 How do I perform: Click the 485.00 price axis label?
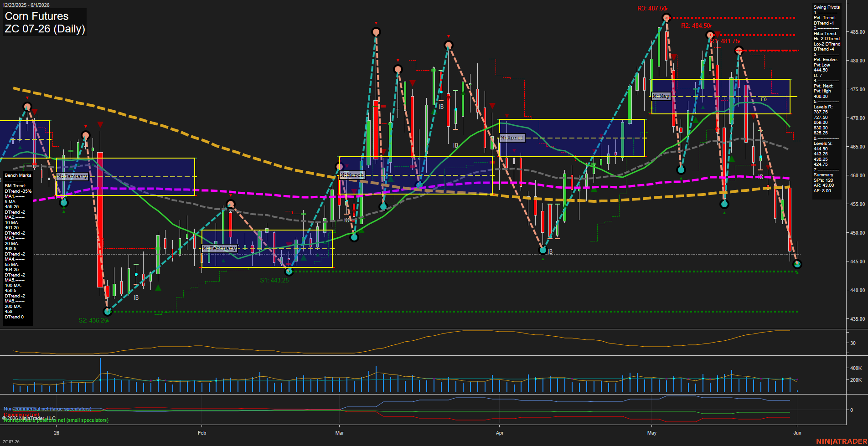tap(857, 32)
